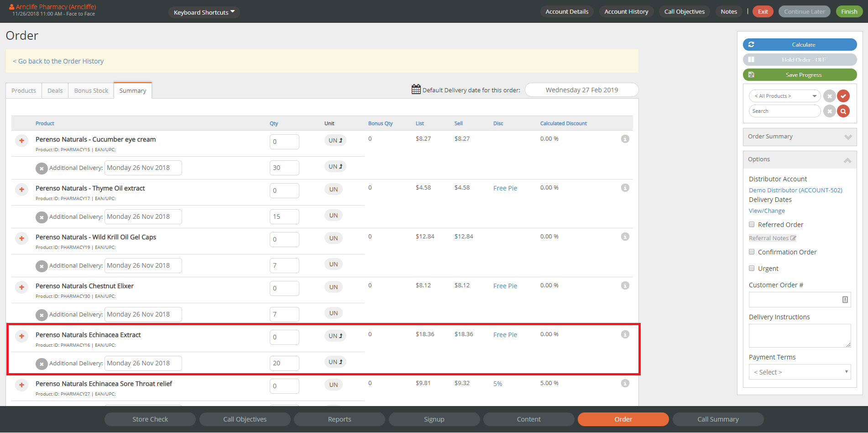
Task: Tick the Confirmation Order checkbox
Action: 752,252
